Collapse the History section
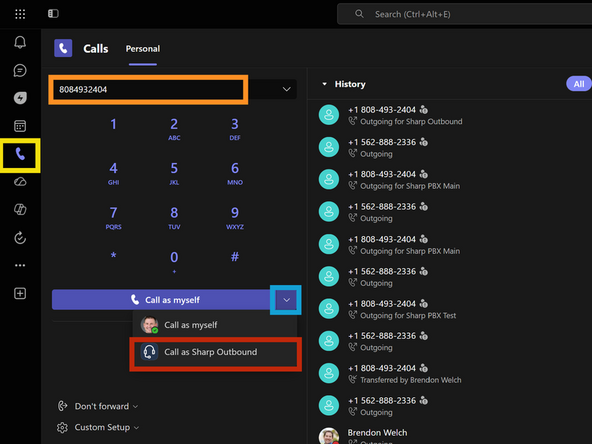The width and height of the screenshot is (592, 444). click(x=324, y=84)
